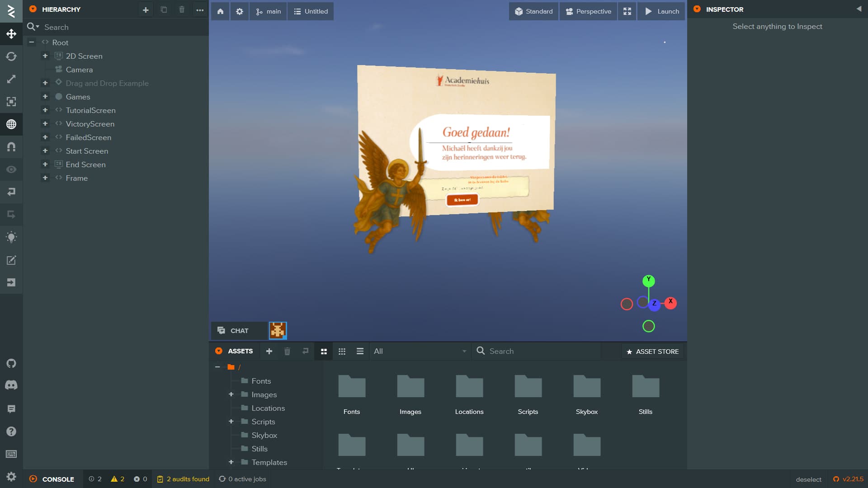Open the Forum feedback icon

click(x=11, y=409)
